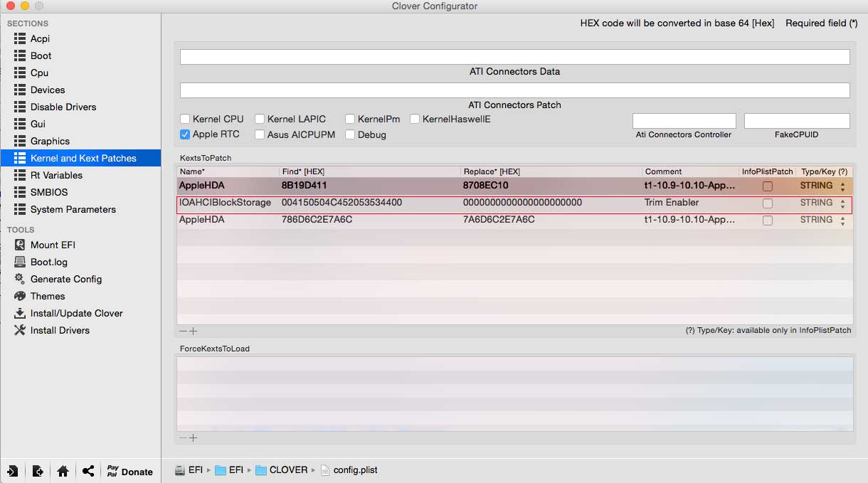Toggle InfoPlistPatch for first AppleHDA row
This screenshot has width=868, height=483.
[x=767, y=186]
